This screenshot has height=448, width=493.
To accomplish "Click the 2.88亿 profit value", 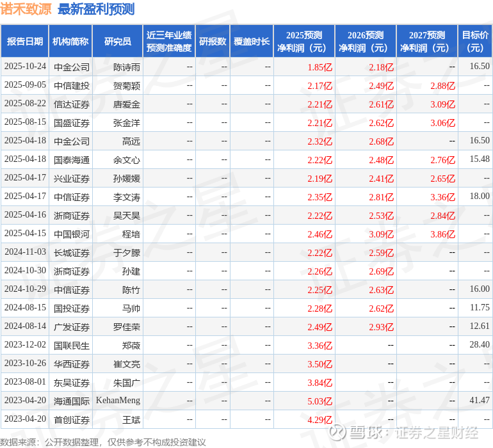I will (442, 86).
